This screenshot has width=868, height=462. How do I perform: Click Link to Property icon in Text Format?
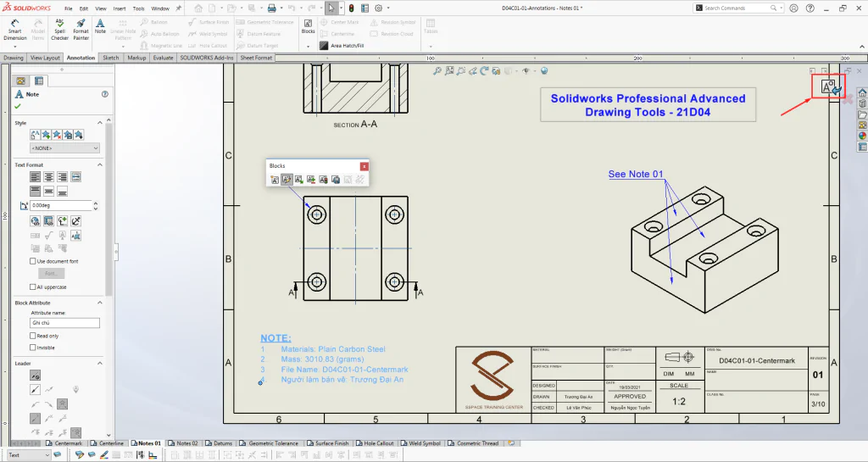48,221
